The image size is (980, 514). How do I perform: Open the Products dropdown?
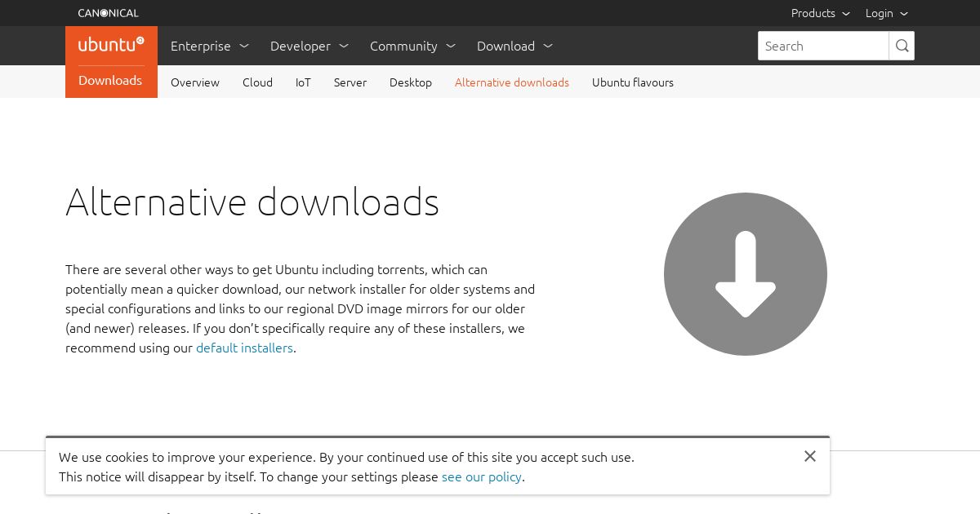pyautogui.click(x=821, y=13)
